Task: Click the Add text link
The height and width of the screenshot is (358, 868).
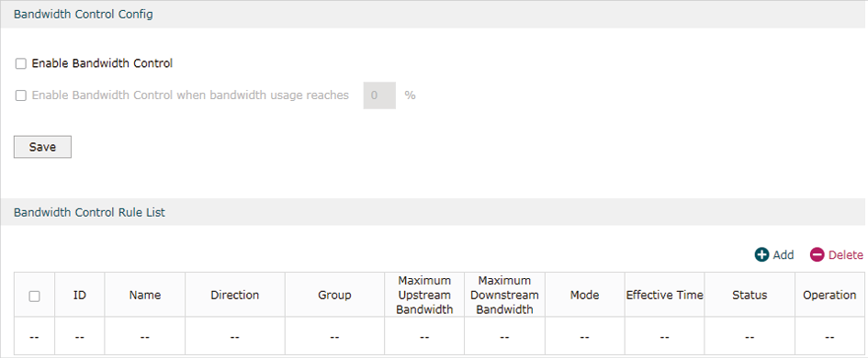Action: pos(783,255)
